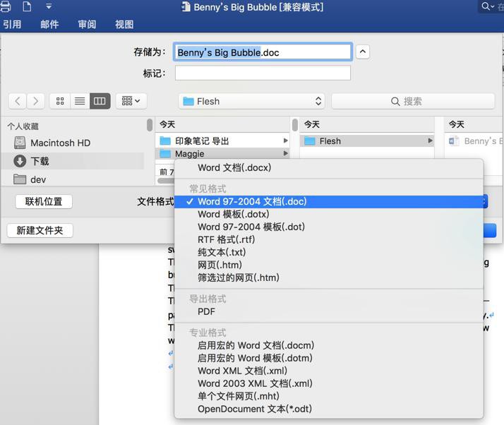Click the Benny's document file in third column
The width and height of the screenshot is (504, 425).
474,140
